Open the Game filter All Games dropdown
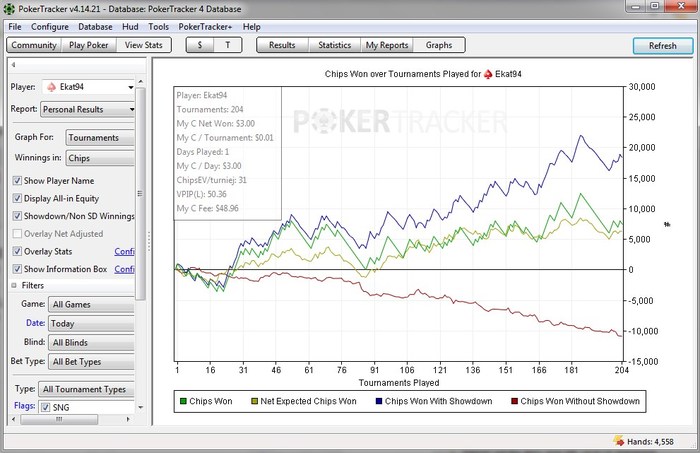 click(x=91, y=304)
